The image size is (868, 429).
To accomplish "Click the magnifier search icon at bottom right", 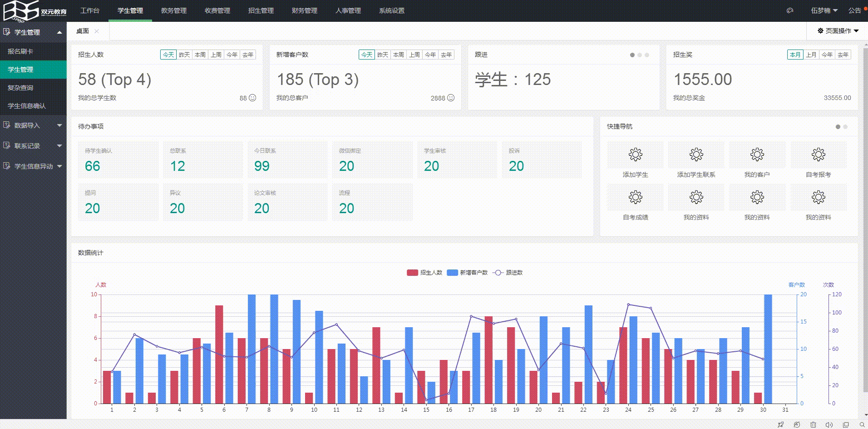I will click(x=862, y=424).
